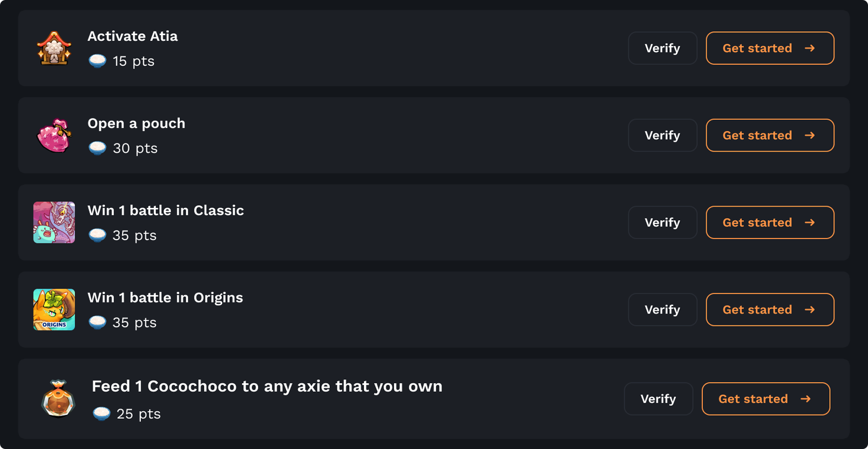The height and width of the screenshot is (449, 868).
Task: Click the points bowl icon beside 25 pts
Action: coord(101,414)
